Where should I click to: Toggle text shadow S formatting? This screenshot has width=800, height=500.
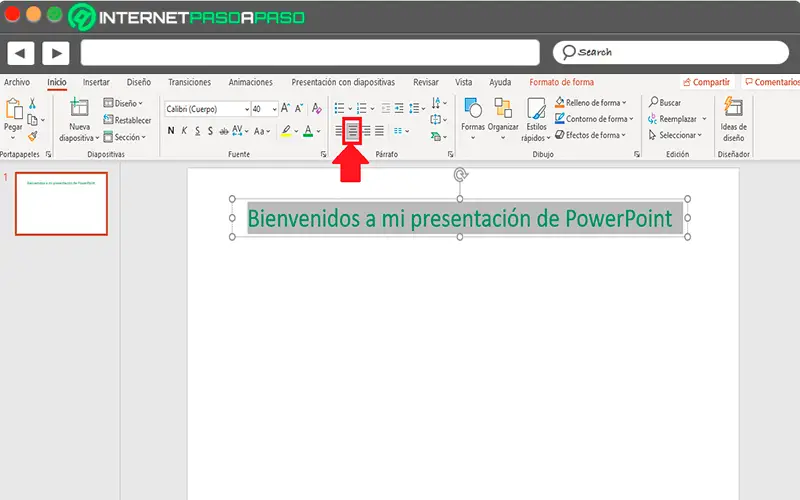click(210, 131)
